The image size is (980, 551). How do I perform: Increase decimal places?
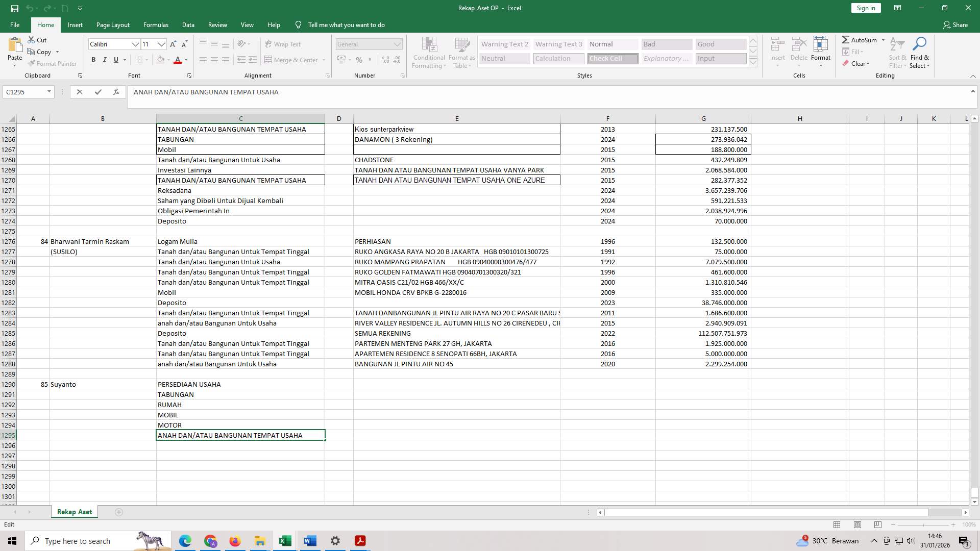[x=385, y=60]
